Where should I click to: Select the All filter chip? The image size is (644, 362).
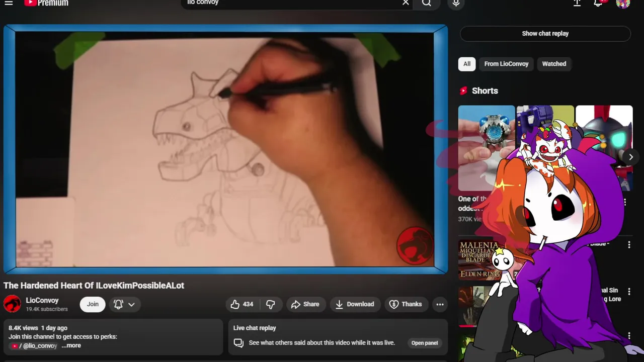[x=467, y=64]
